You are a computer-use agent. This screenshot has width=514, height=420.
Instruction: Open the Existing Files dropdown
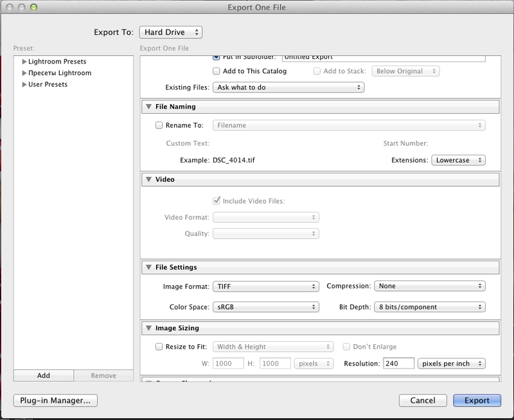click(x=288, y=87)
